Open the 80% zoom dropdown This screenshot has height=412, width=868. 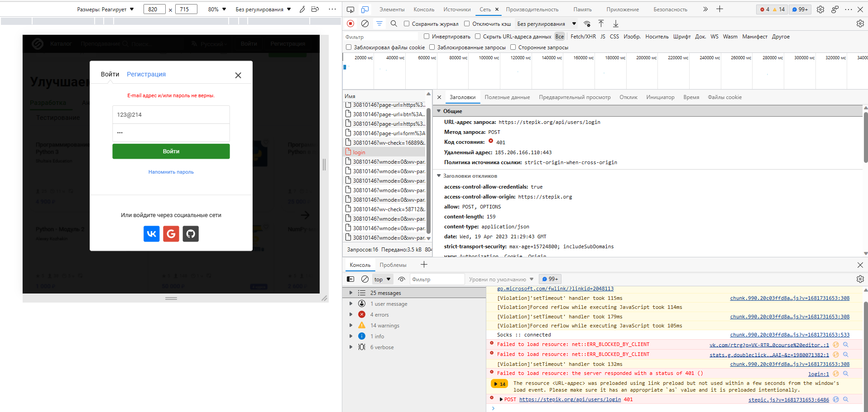click(217, 9)
